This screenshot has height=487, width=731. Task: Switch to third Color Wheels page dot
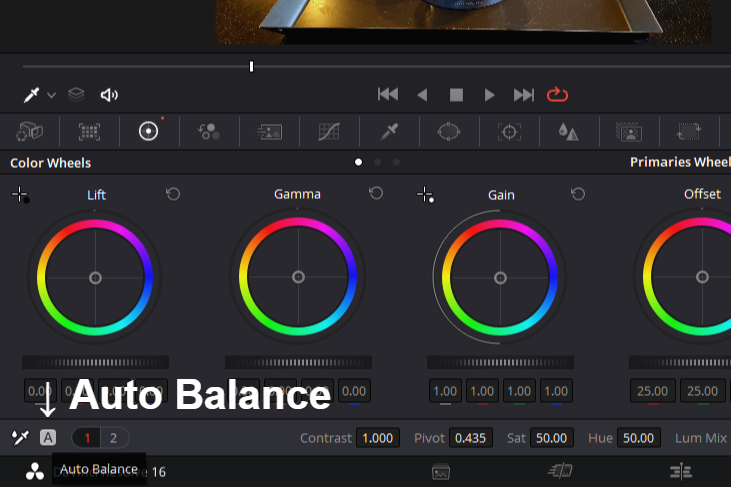coord(396,162)
